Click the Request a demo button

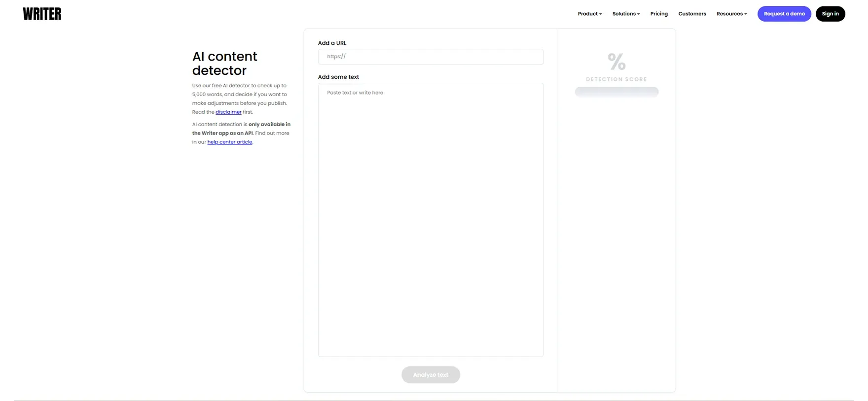[x=784, y=14]
